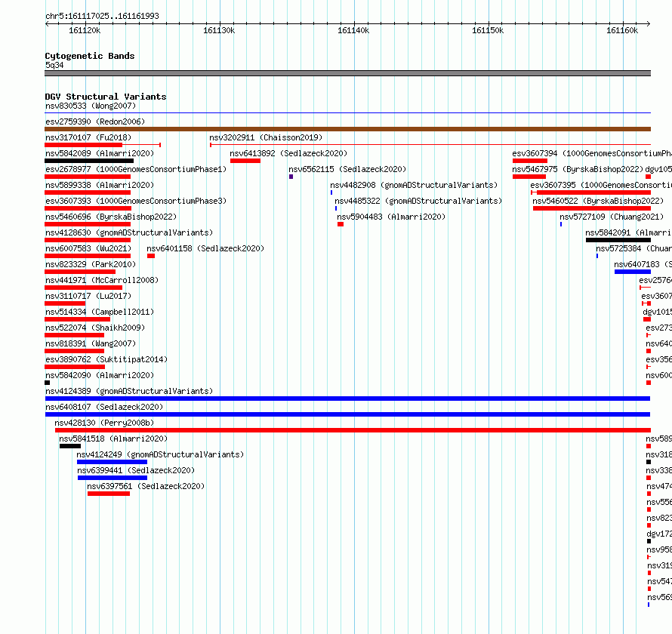Click esv2678977 (1000GenomesConsortiumPhase1) label
This screenshot has width=672, height=634.
[136, 169]
